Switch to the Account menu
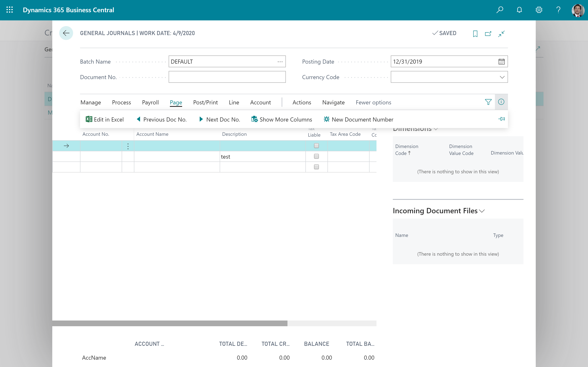This screenshot has height=367, width=588. click(x=260, y=102)
